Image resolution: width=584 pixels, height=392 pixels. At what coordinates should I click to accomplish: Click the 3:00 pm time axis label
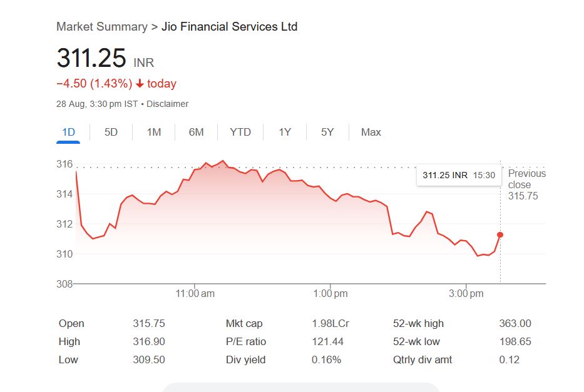467,293
